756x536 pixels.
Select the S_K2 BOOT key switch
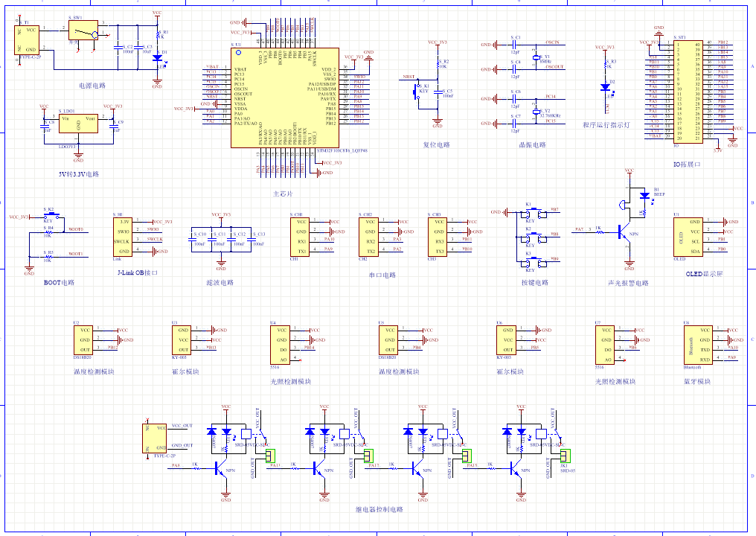click(x=51, y=215)
